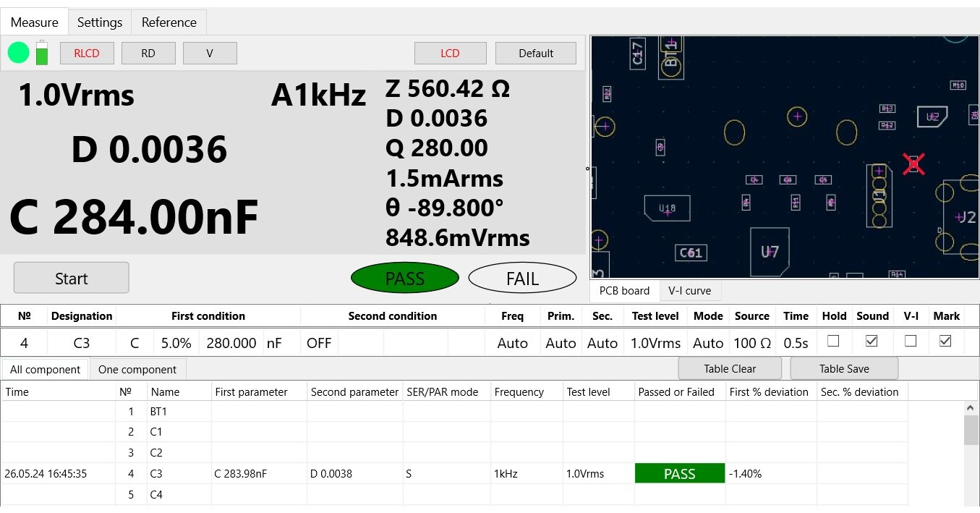This screenshot has height=513, width=980.
Task: Click the BT1 component on PCB
Action: (x=672, y=54)
